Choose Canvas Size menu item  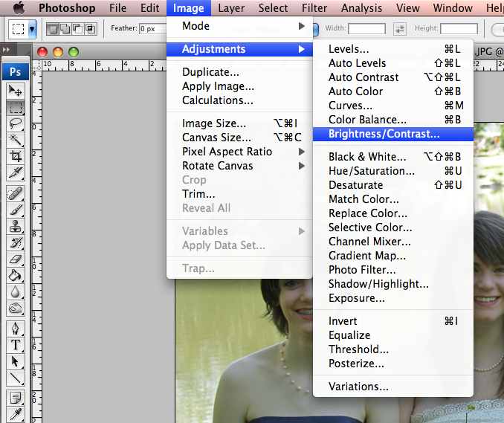(239, 138)
